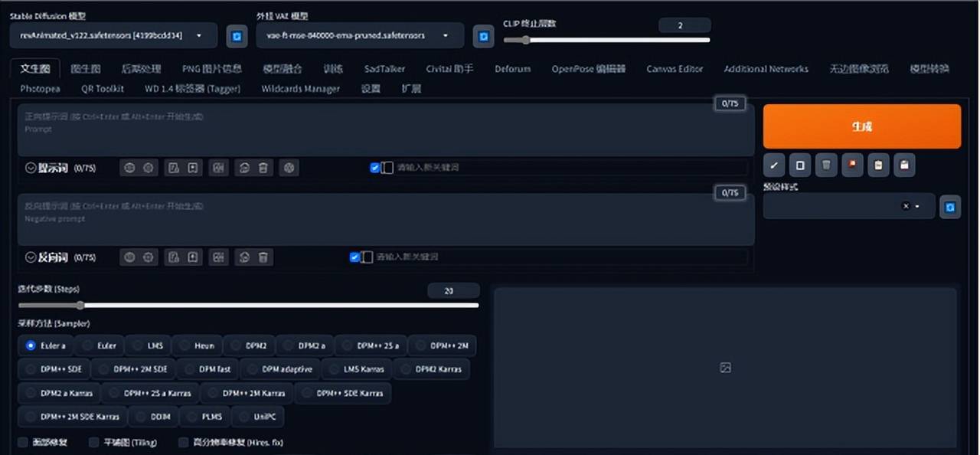
Task: Open the 预设样式 preset styles dropdown
Action: (842, 206)
